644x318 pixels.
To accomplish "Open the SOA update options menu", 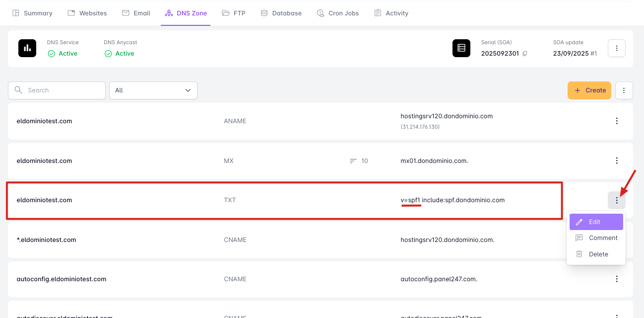I will (617, 48).
